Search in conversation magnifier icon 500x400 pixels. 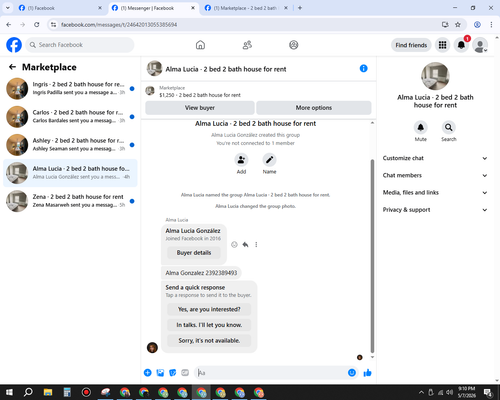click(x=449, y=127)
